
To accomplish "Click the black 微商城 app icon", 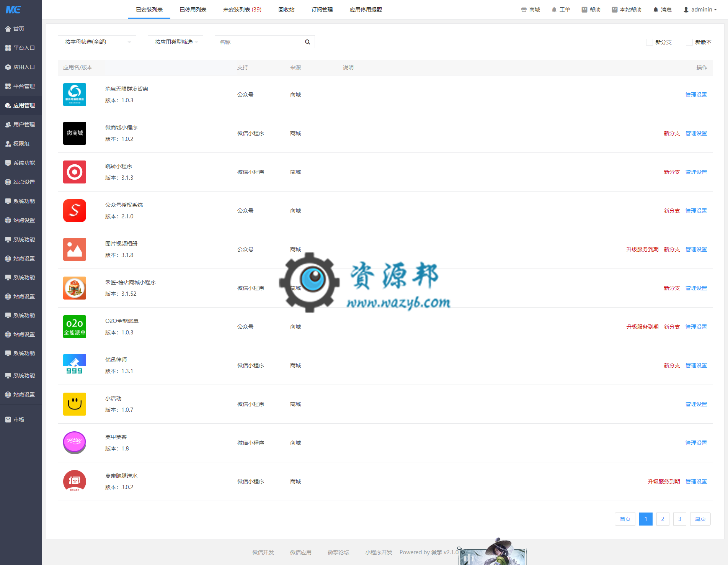I will (75, 133).
